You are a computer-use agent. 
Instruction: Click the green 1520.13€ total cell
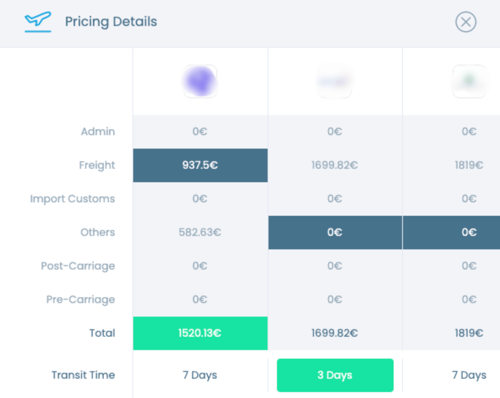(x=200, y=333)
